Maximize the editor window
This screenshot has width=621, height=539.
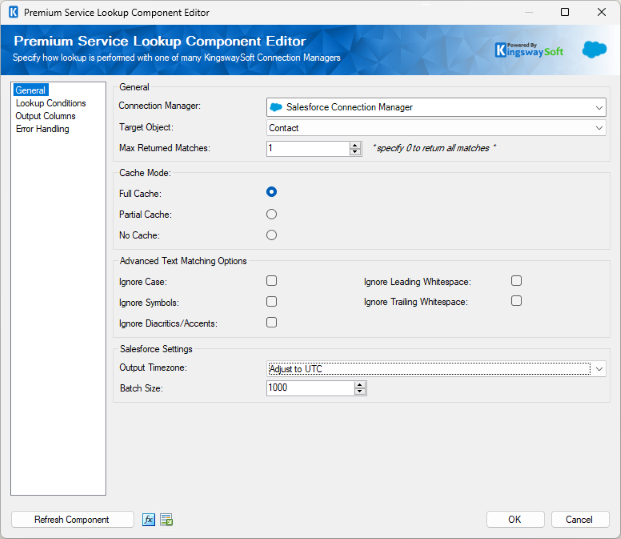tap(565, 12)
